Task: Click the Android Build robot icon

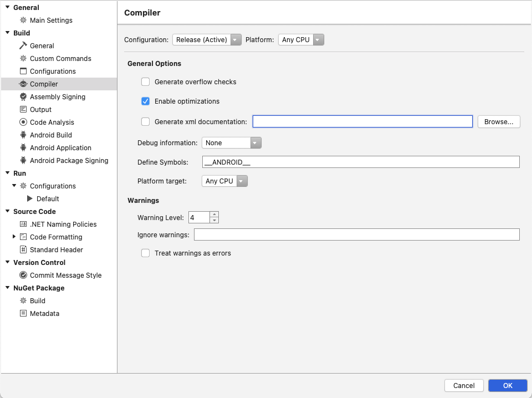Action: [23, 135]
